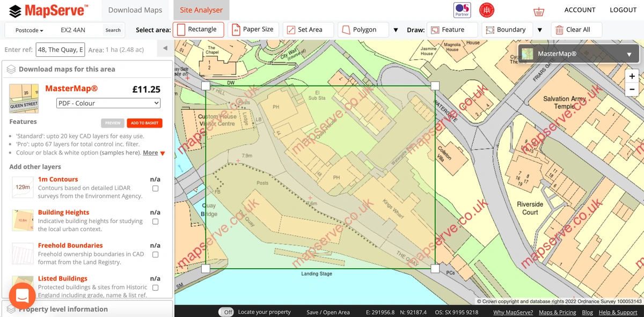Click ADD TO BASKET button
Viewport: 644px width, 317px height.
(145, 123)
